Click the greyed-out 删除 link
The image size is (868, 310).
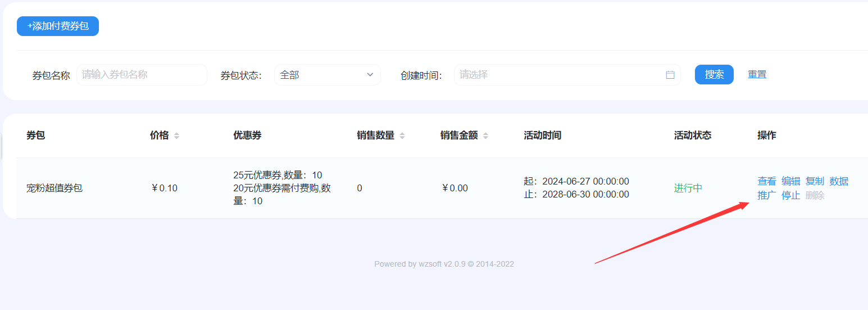point(815,196)
